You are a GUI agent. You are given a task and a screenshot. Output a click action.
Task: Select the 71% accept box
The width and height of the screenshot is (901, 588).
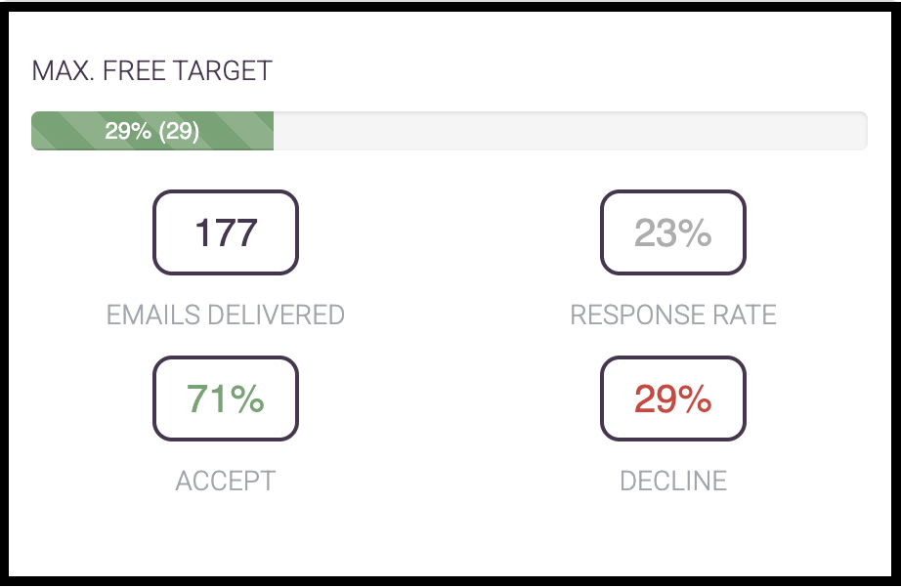click(225, 399)
